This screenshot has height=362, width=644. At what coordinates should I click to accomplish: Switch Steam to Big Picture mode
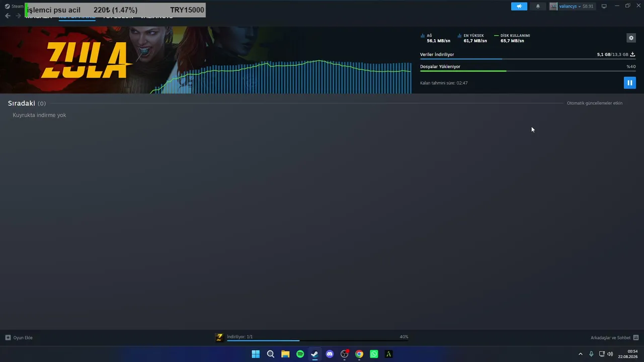[x=604, y=7]
